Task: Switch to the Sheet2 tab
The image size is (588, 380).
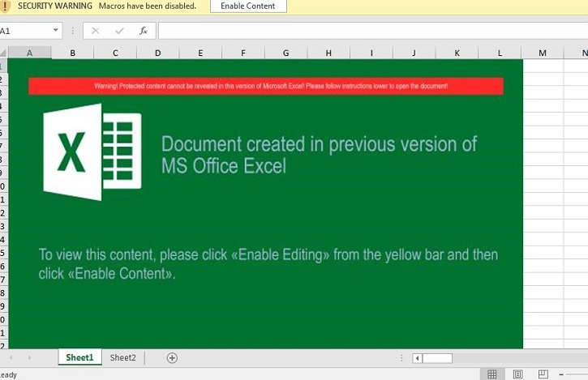Action: (123, 357)
